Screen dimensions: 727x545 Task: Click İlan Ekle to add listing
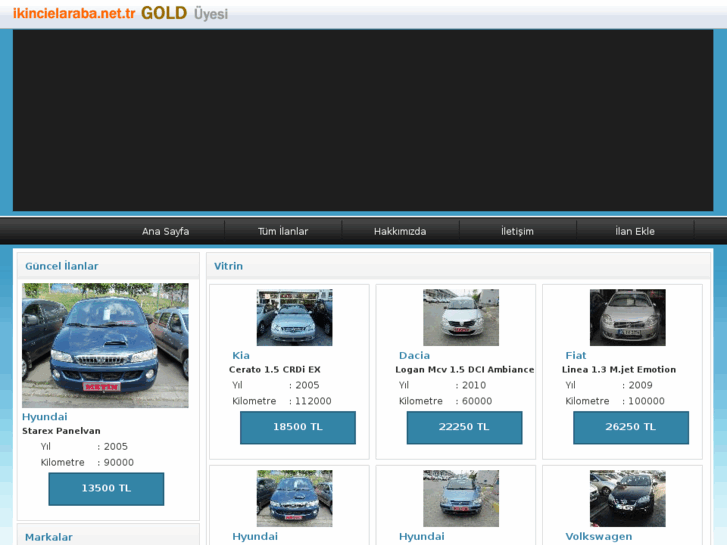(635, 231)
